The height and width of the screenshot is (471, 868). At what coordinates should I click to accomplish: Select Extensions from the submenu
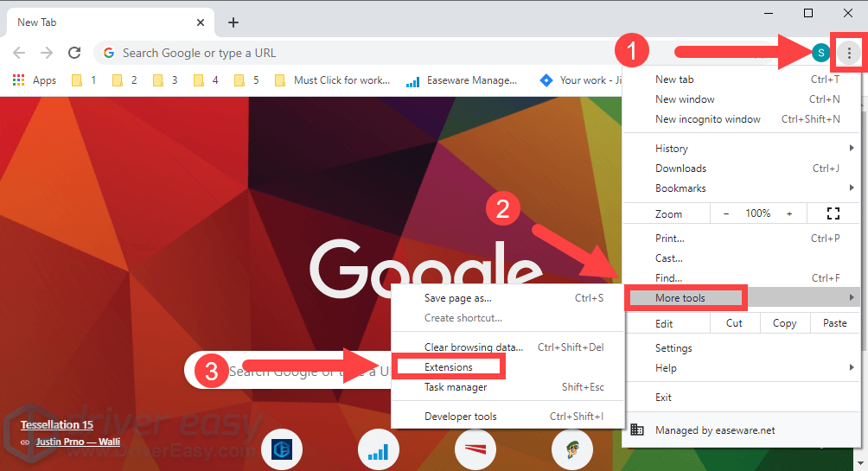click(x=449, y=367)
